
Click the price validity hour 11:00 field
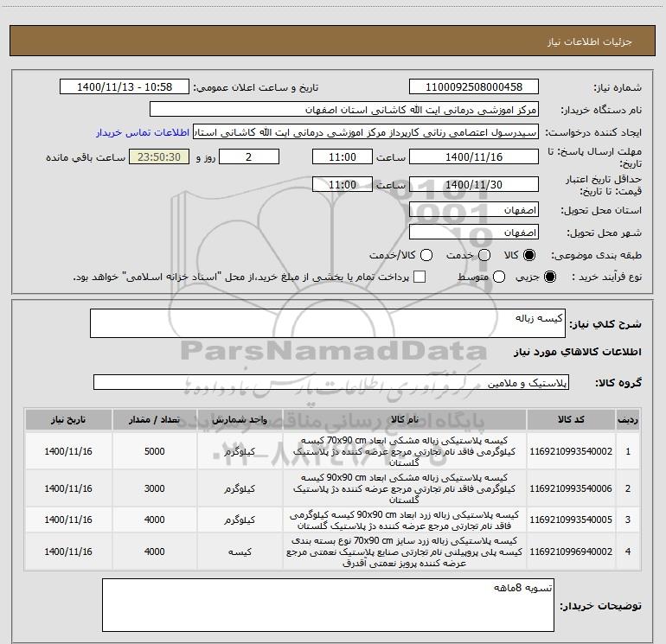[x=343, y=184]
